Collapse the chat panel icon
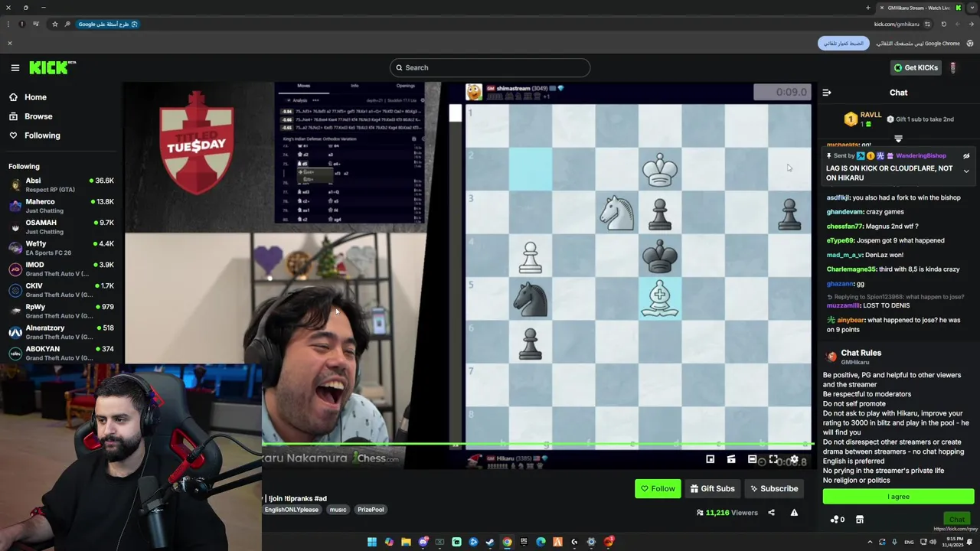Screen dimensions: 980x551 point(827,93)
